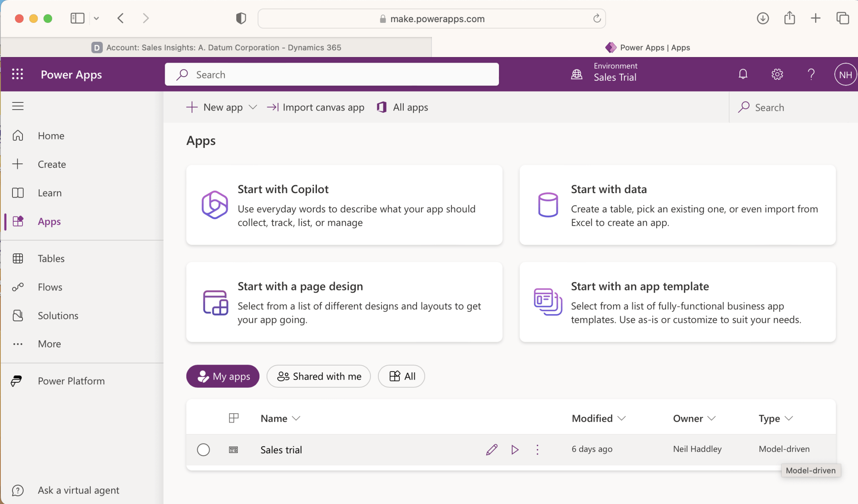Click the NH account avatar
Image resolution: width=858 pixels, height=504 pixels.
[845, 75]
